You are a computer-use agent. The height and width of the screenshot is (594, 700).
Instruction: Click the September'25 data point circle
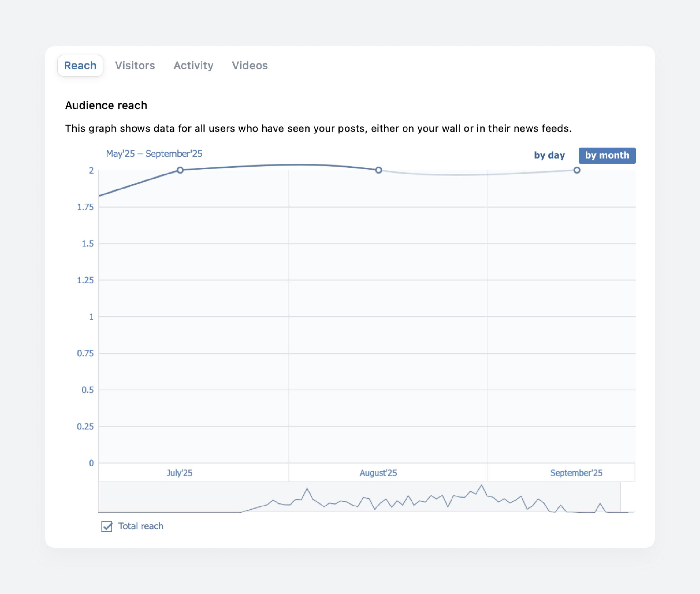[577, 170]
